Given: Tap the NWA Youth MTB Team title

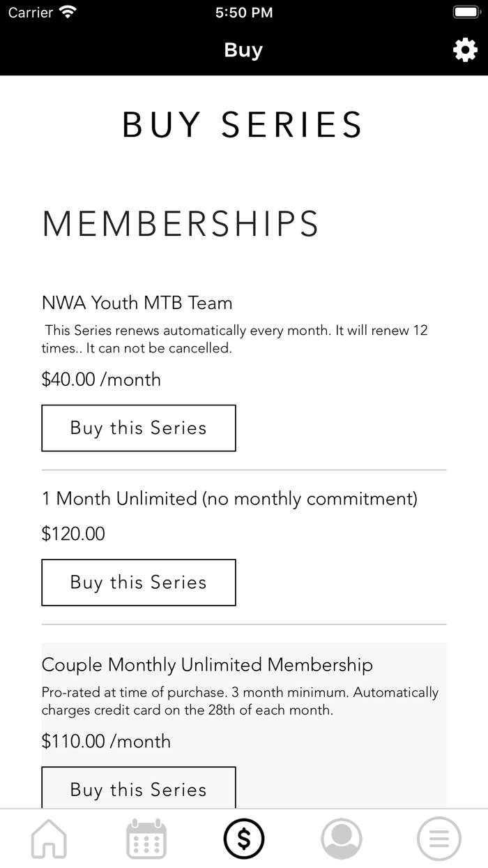Looking at the screenshot, I should coord(137,303).
